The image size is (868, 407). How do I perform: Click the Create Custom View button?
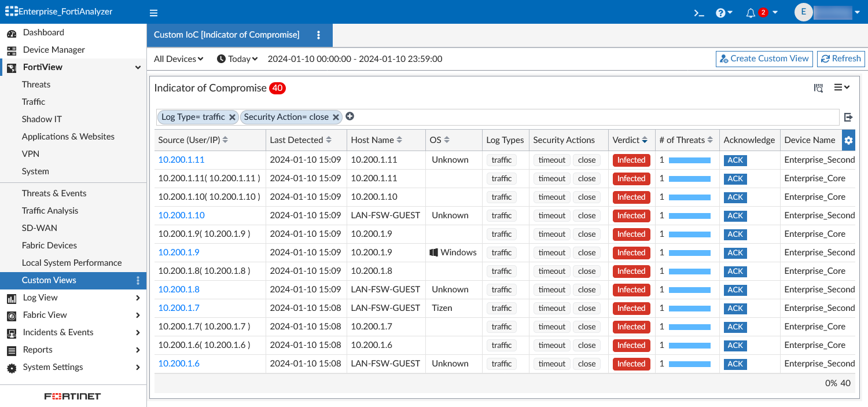pos(764,58)
